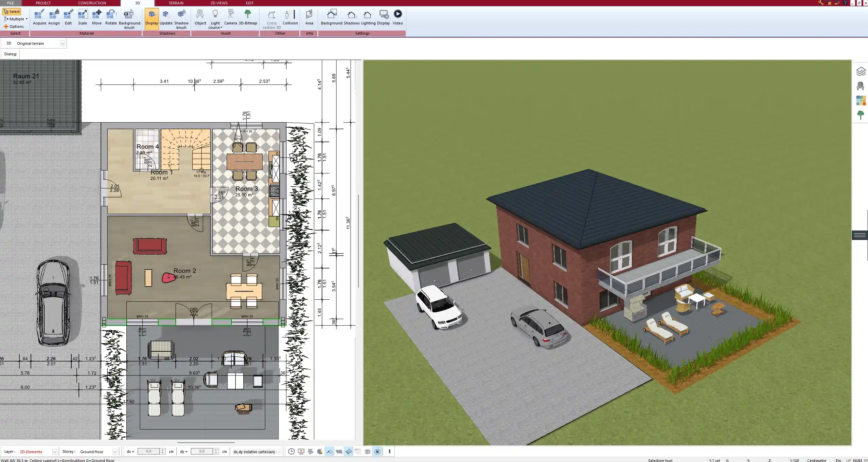
Task: Click the camera icon in bottom toolbar
Action: [311, 451]
